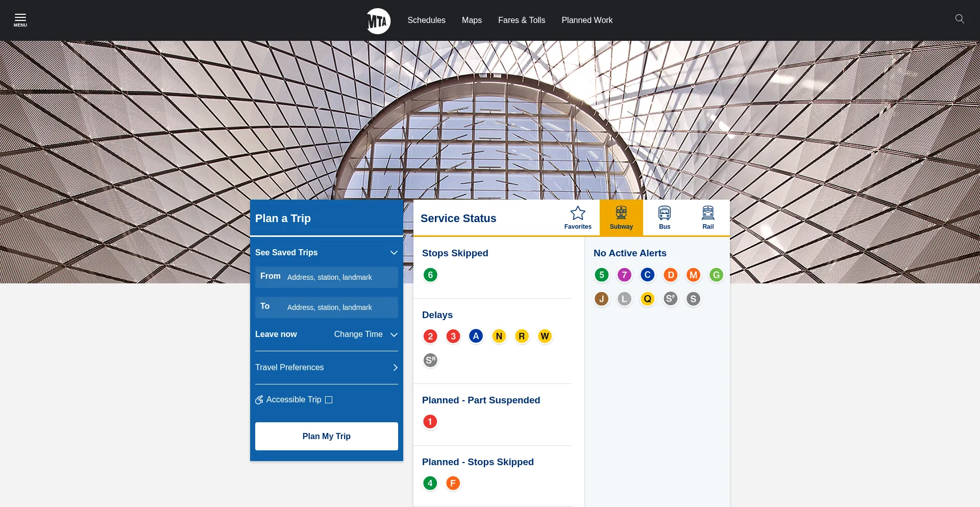Click the S shuttle icon in No Active Alerts
Screen dimensions: 980x507
pyautogui.click(x=693, y=299)
